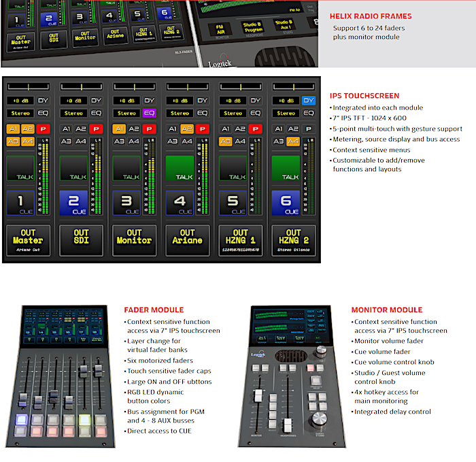Enable A1 bus on channel 1
This screenshot has width=476, height=462.
(x=13, y=129)
